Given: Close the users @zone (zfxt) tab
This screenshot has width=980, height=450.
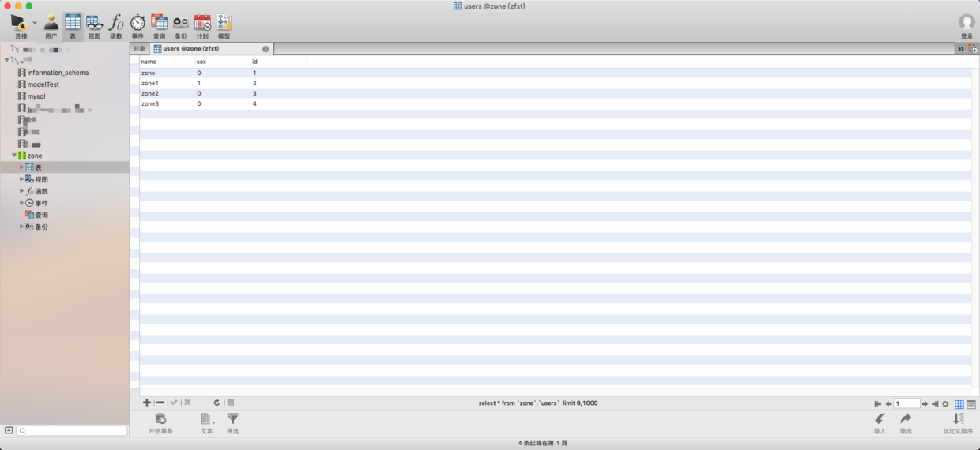Looking at the screenshot, I should 266,49.
